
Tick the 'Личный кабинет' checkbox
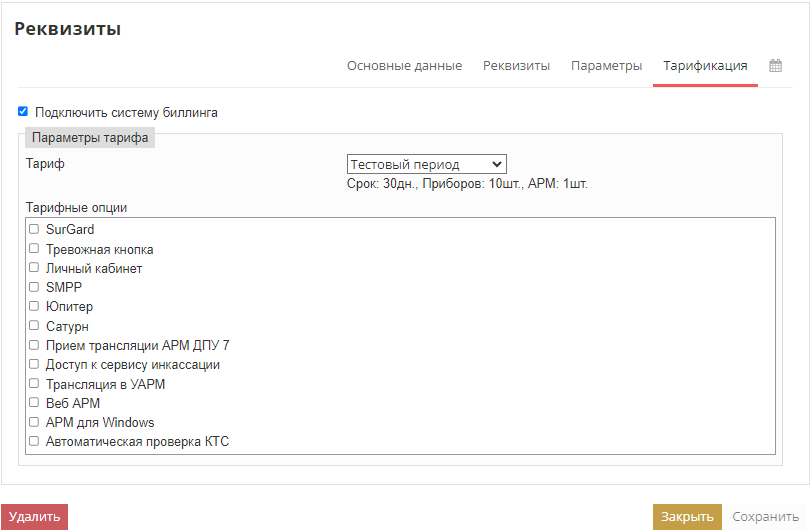[x=34, y=268]
